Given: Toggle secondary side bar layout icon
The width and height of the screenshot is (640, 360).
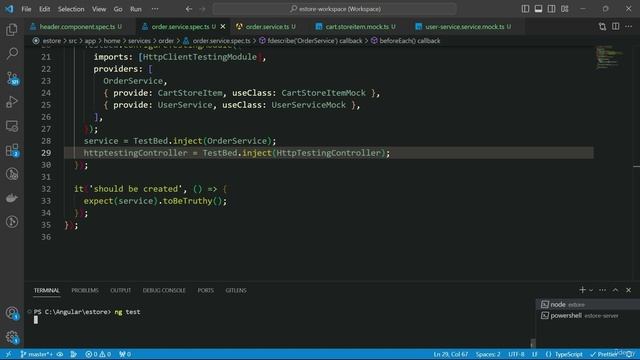Looking at the screenshot, I should [x=551, y=9].
